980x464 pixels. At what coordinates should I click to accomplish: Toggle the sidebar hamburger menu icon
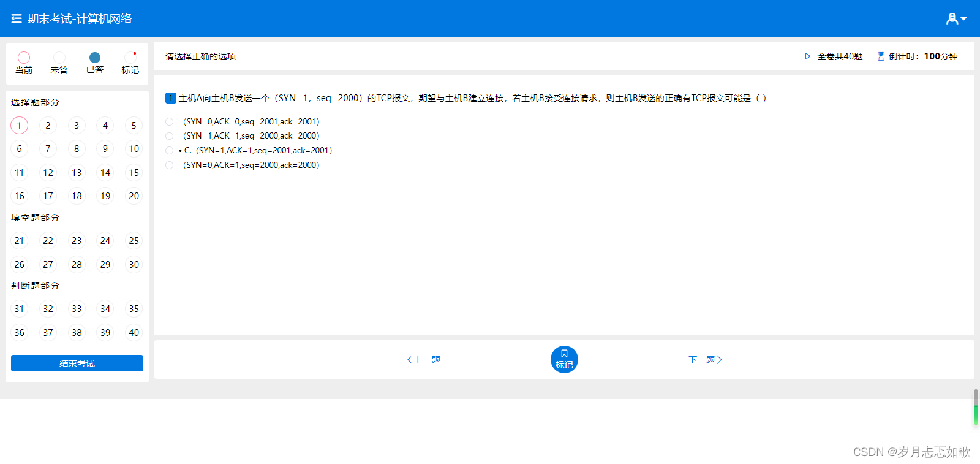pos(17,18)
